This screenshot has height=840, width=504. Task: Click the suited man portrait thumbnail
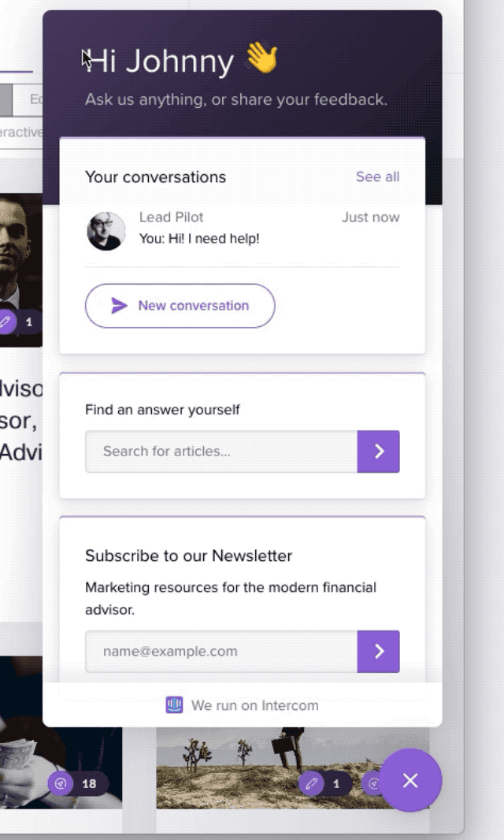21,269
